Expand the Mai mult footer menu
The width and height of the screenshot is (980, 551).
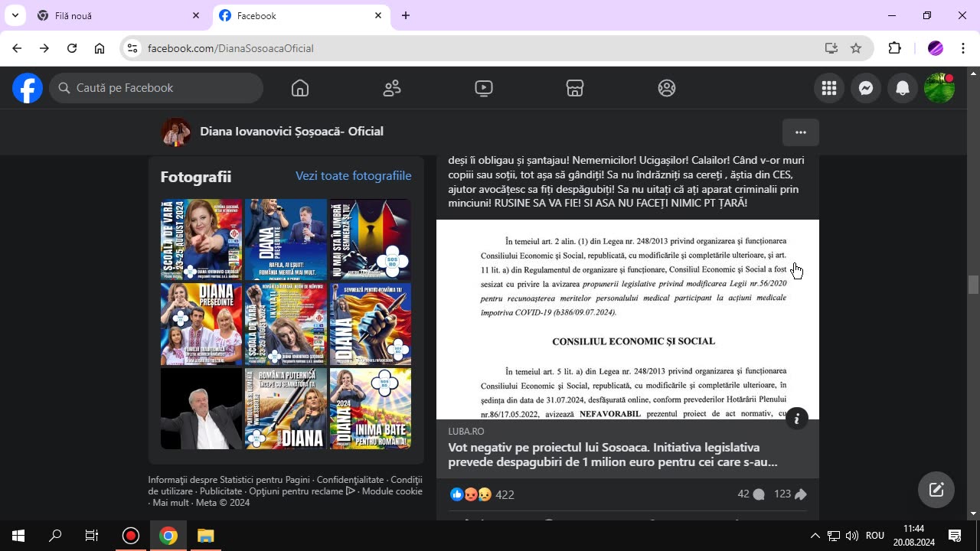click(x=170, y=503)
